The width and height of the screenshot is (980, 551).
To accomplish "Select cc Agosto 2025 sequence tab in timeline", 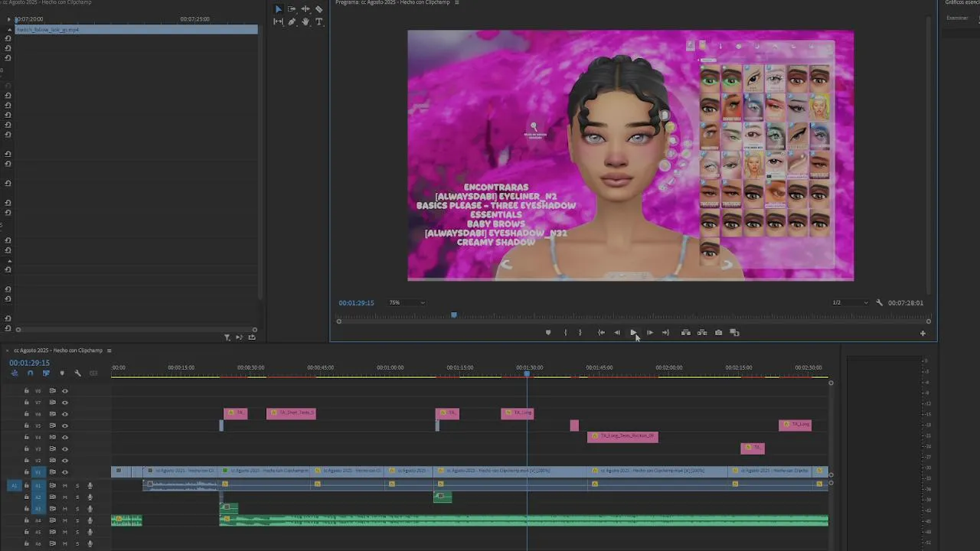I will [57, 350].
